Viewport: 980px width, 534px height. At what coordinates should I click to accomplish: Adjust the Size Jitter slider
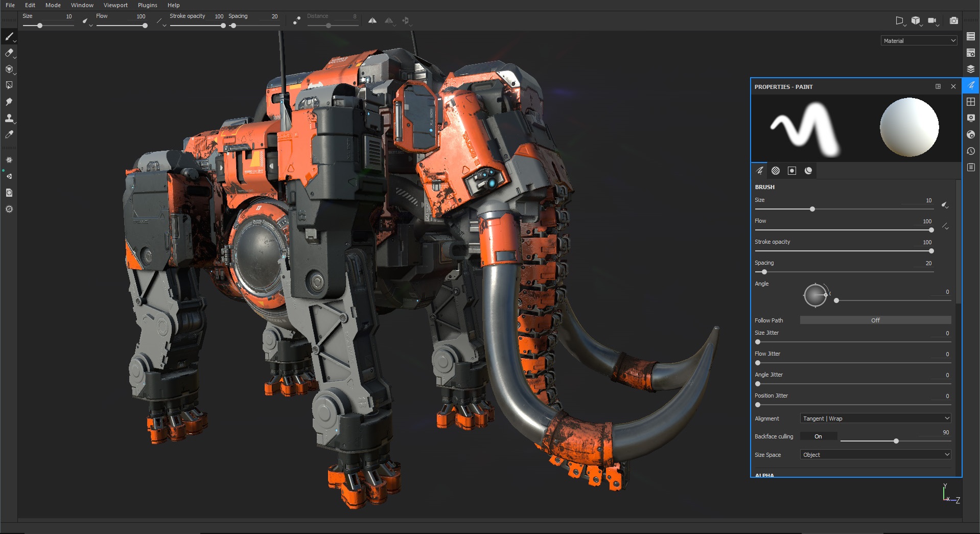click(853, 342)
